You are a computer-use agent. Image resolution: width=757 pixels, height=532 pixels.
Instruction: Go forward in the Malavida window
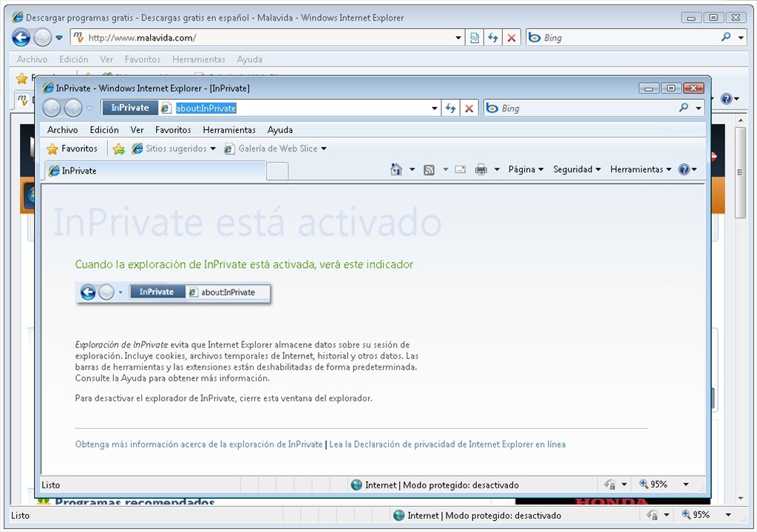pos(42,37)
